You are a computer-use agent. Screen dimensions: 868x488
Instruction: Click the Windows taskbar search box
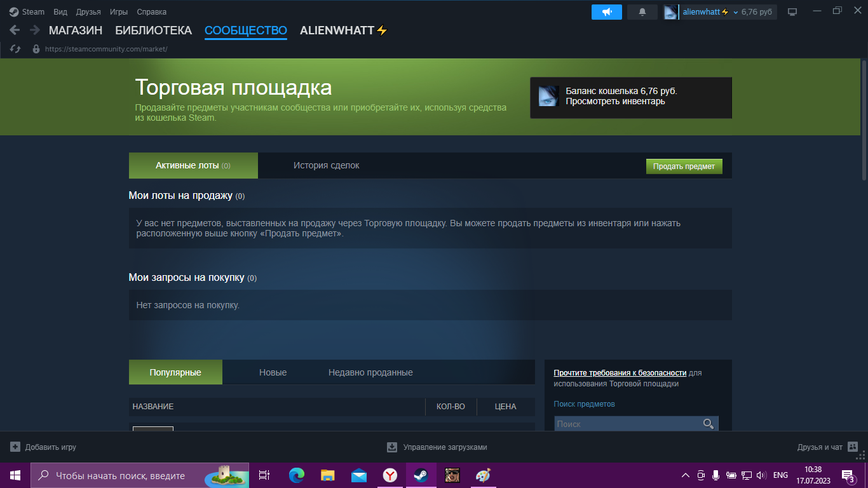pos(140,475)
